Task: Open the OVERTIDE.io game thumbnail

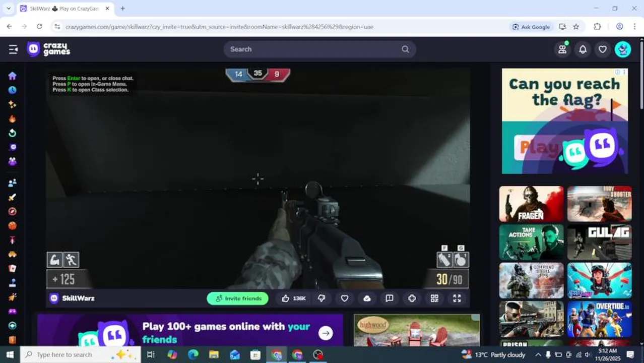Action: 599,319
